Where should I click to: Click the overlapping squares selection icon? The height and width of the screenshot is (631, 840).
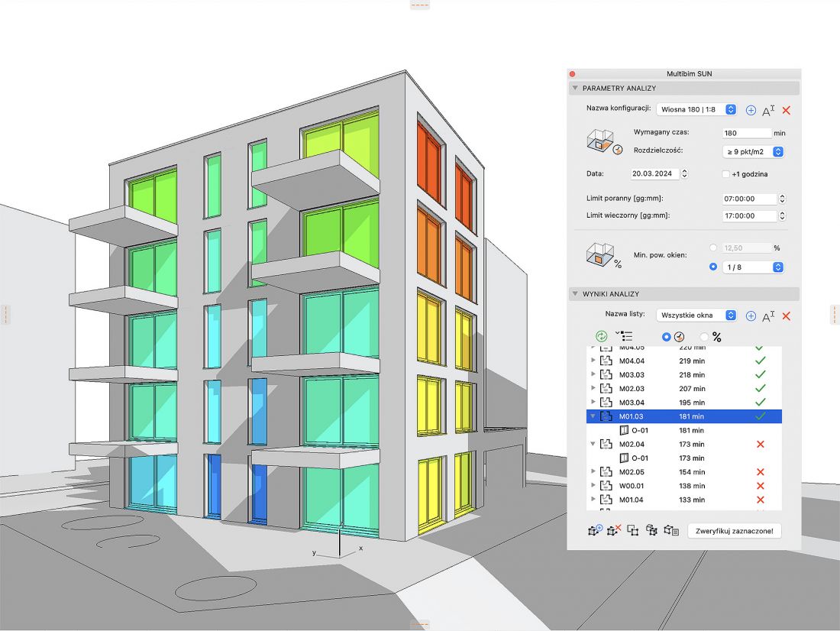(x=633, y=530)
